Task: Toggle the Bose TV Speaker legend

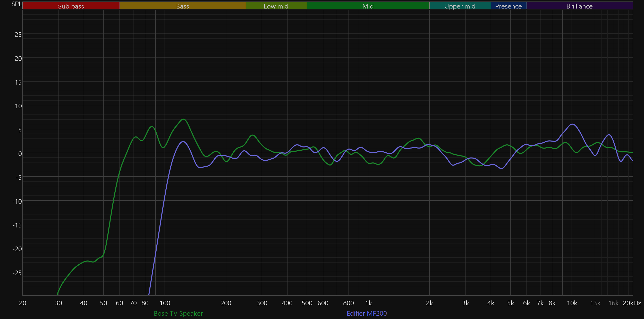Action: 178,313
